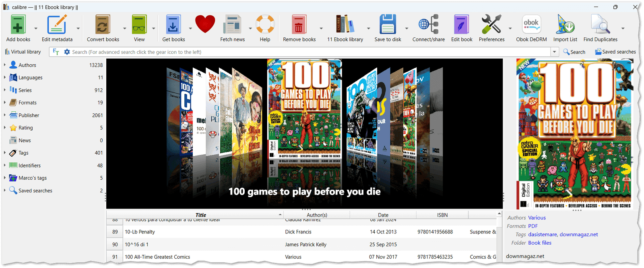Viewport: 644px width, 268px height.
Task: Open the Obok DeDRM plugin
Action: point(531,25)
